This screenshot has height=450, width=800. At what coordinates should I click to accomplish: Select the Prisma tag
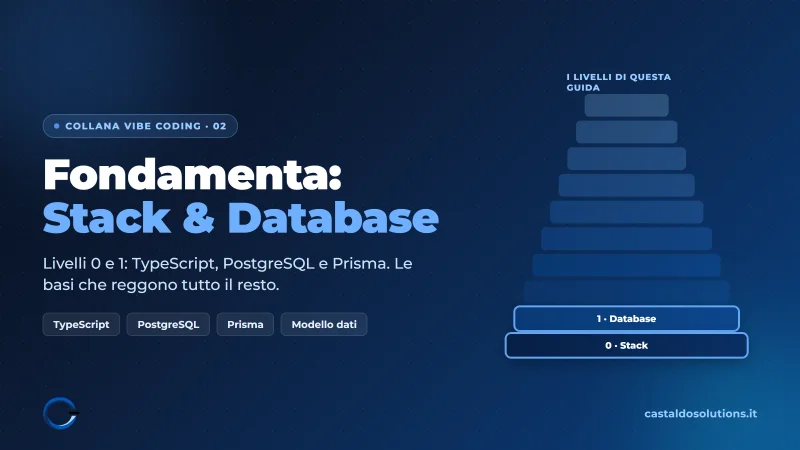[245, 324]
